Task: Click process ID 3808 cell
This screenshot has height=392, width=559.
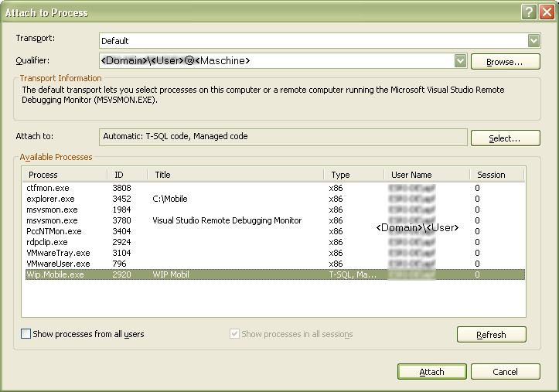Action: (121, 188)
